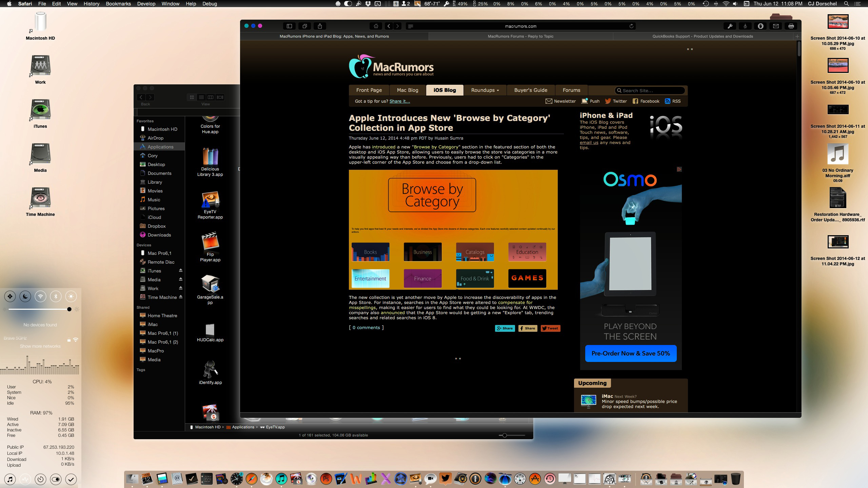
Task: Open the Buyer's Guide site tab
Action: [x=531, y=90]
